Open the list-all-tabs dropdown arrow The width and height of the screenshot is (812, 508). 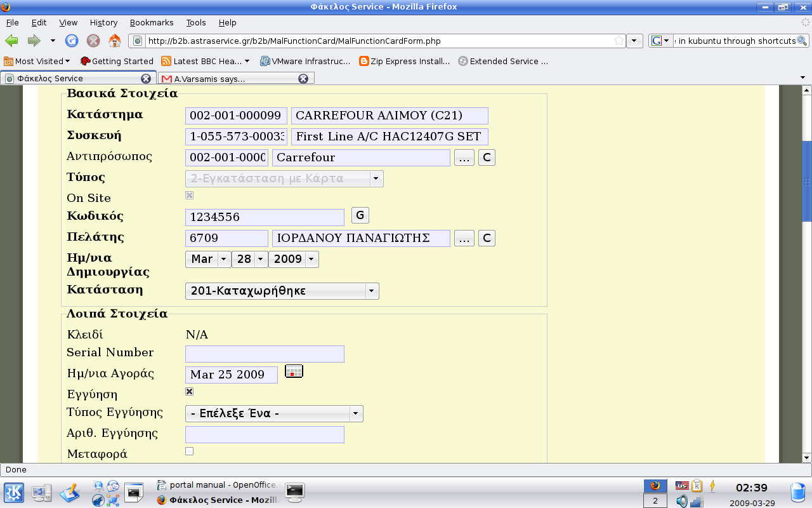click(804, 78)
